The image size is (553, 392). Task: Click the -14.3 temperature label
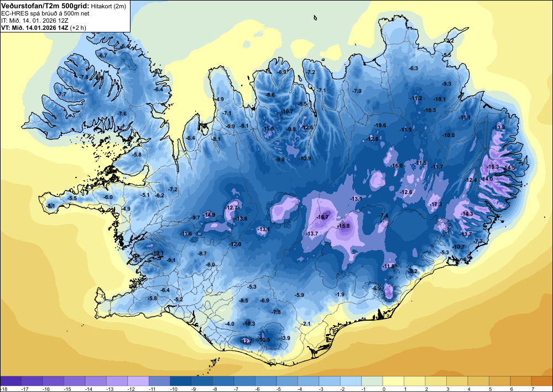(x=467, y=214)
